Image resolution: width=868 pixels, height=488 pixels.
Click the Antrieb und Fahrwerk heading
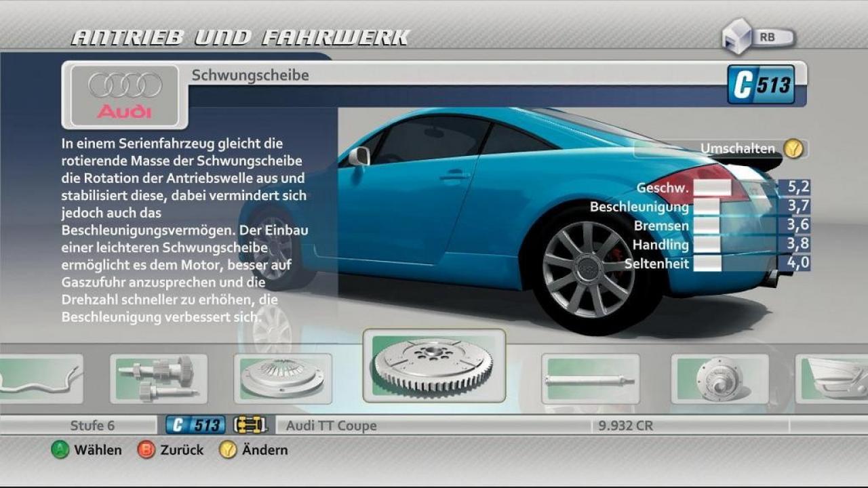(241, 37)
